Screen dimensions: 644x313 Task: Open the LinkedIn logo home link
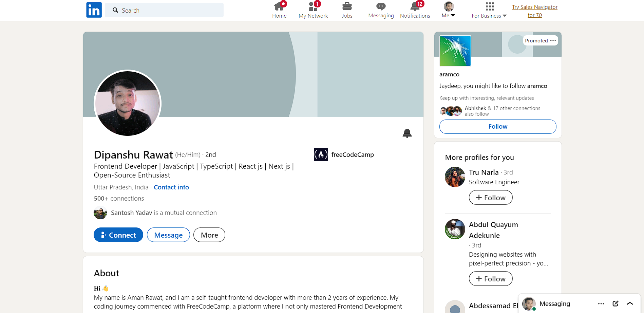click(x=94, y=10)
